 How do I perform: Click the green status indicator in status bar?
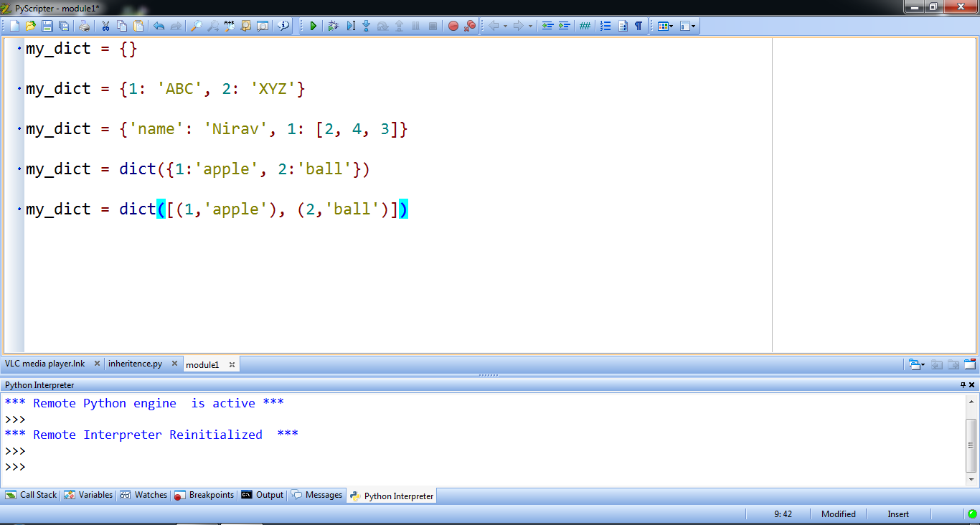972,514
